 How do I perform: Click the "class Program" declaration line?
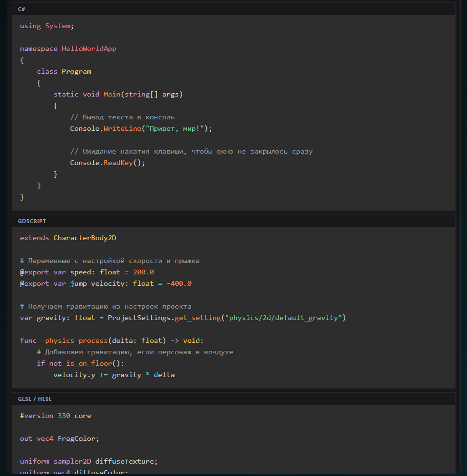(64, 71)
